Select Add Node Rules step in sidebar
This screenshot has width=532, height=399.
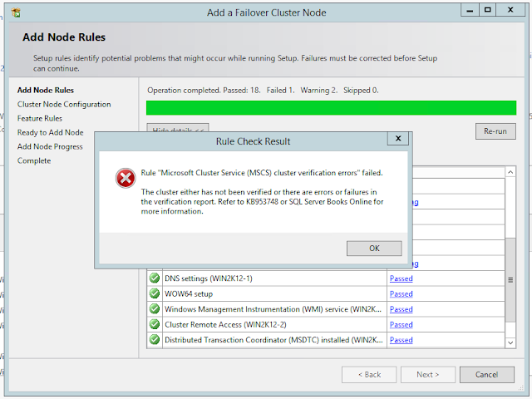point(46,91)
